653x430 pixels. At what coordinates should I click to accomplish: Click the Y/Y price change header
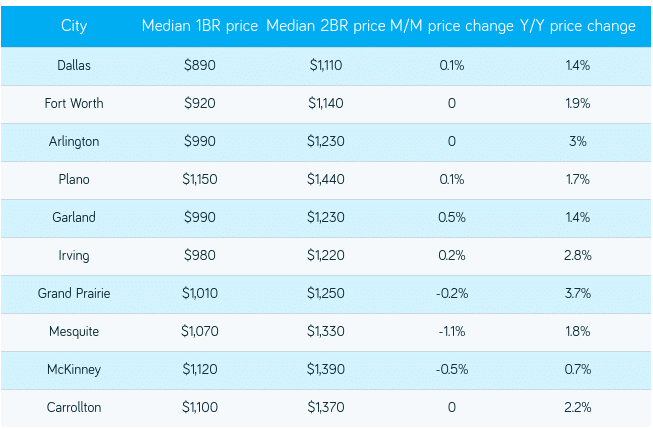[578, 26]
